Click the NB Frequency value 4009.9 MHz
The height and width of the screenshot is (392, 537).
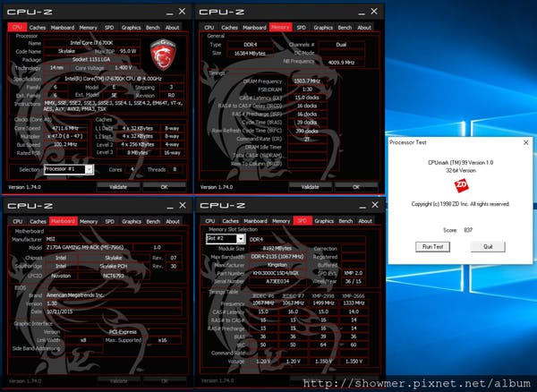[341, 63]
